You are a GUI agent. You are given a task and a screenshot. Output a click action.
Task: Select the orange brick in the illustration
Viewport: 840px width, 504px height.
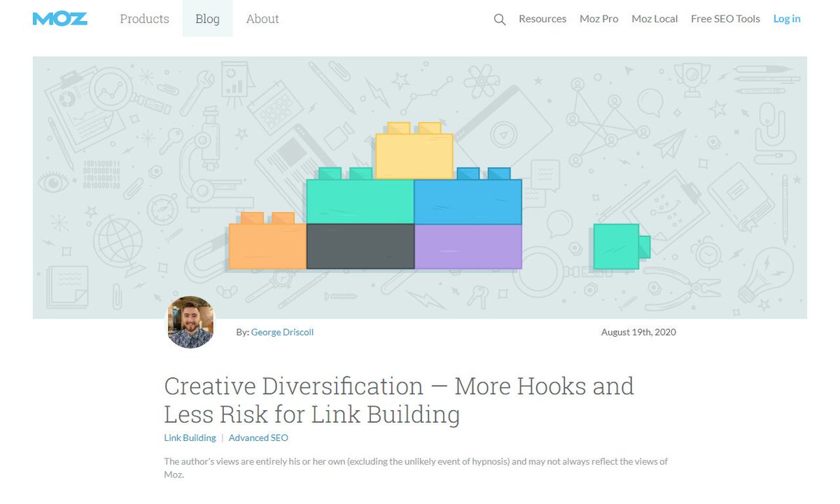point(267,246)
